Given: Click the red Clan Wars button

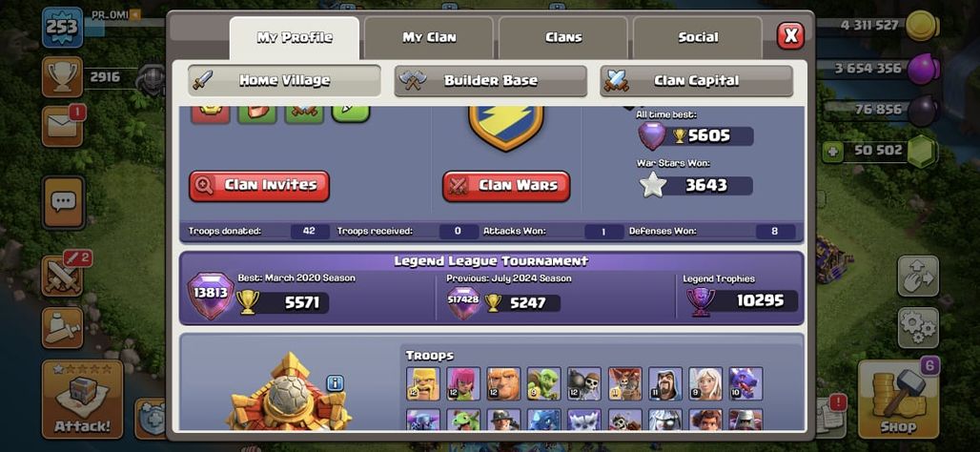Looking at the screenshot, I should tap(506, 186).
